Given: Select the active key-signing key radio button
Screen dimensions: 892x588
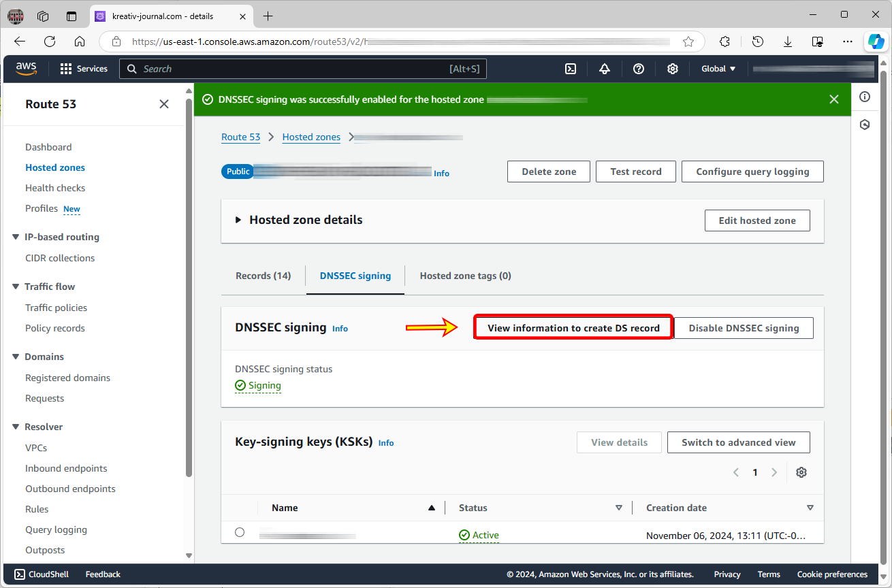Looking at the screenshot, I should pos(240,532).
